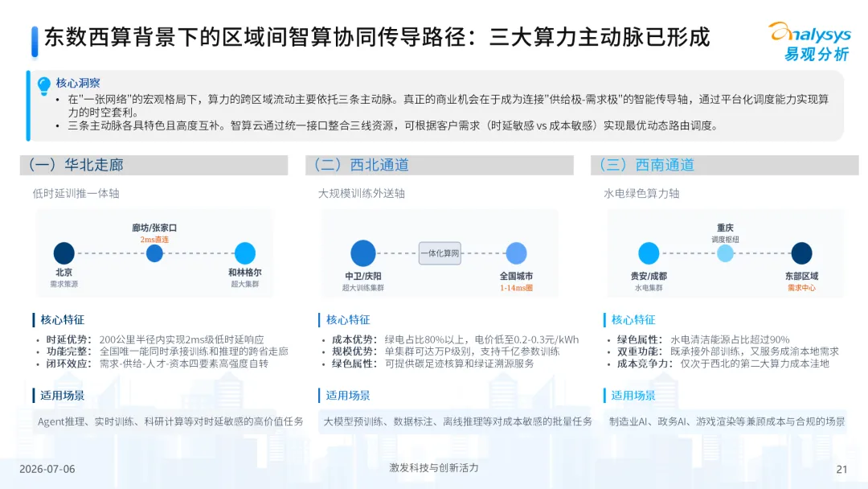Screen dimensions: 868x489
Task: Click 核心特征 heading under 华北走廊
Action: tap(62, 319)
